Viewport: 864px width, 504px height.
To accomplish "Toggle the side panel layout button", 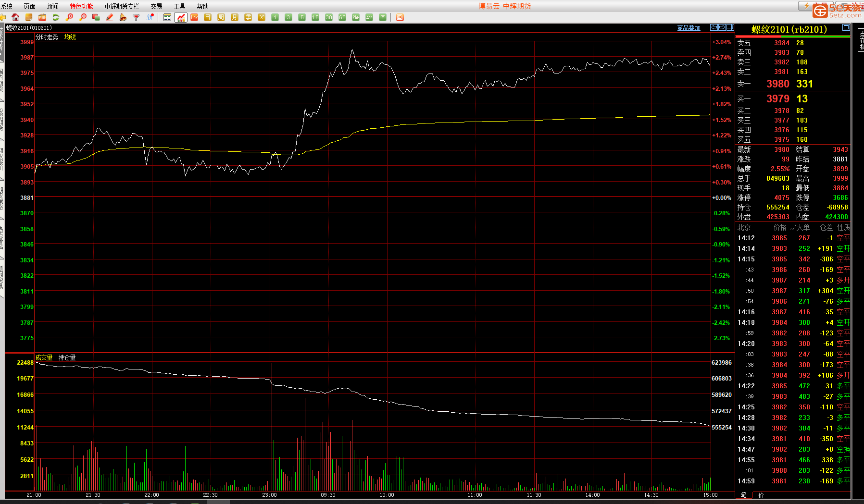I will point(730,28).
